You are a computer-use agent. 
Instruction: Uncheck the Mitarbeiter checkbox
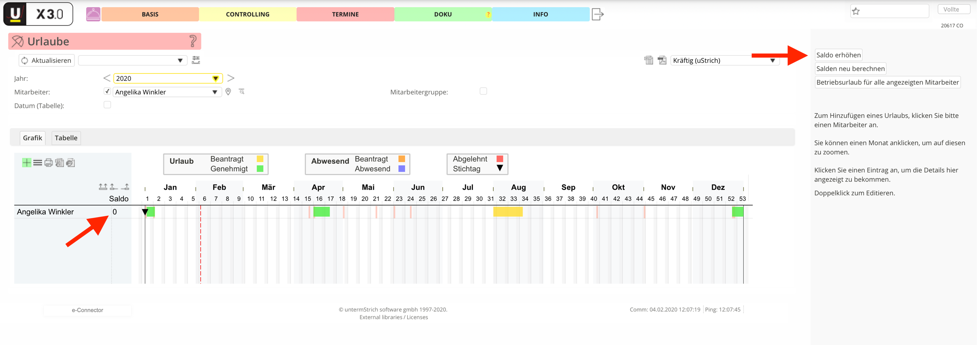pos(107,92)
